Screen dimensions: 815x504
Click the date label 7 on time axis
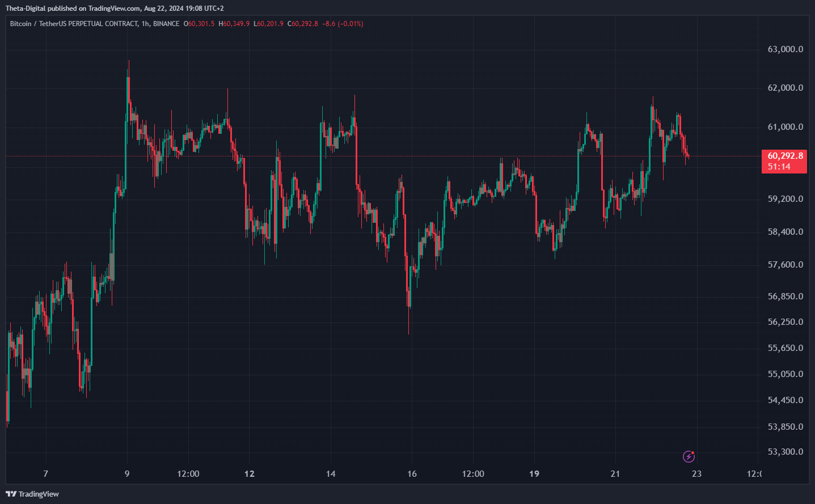(x=46, y=474)
